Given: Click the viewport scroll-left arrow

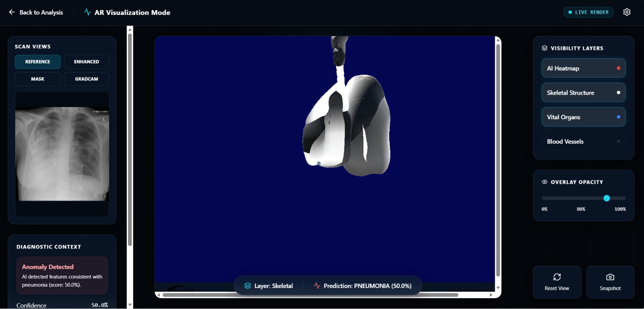Looking at the screenshot, I should [x=159, y=295].
